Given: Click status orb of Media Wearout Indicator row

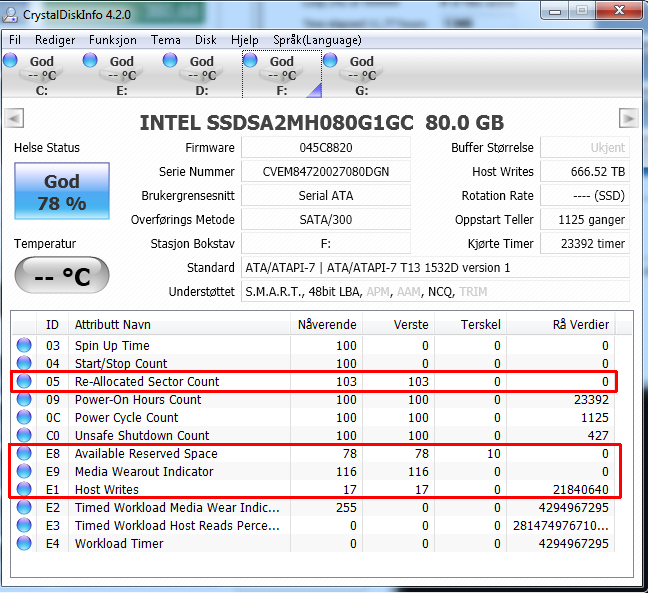Looking at the screenshot, I should point(24,471).
